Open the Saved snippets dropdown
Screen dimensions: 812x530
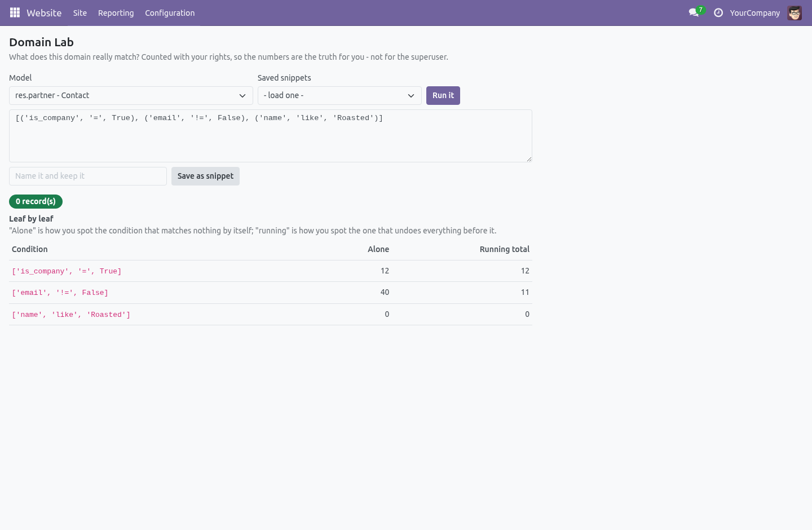[339, 95]
